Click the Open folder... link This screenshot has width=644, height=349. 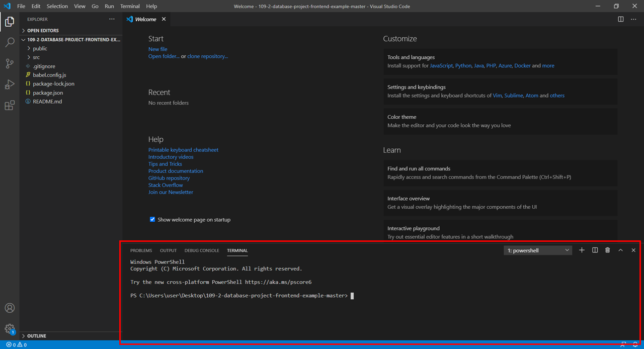click(164, 56)
